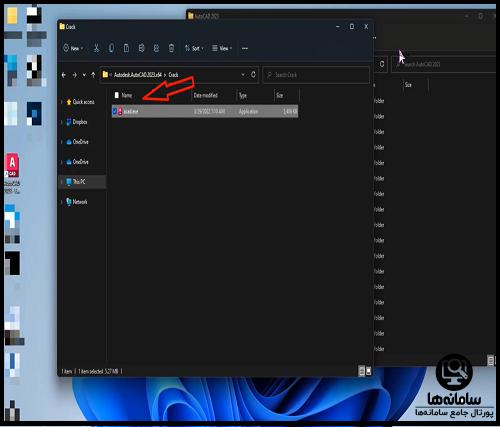500x427 pixels.
Task: Sort by the Type column header
Action: [x=243, y=95]
